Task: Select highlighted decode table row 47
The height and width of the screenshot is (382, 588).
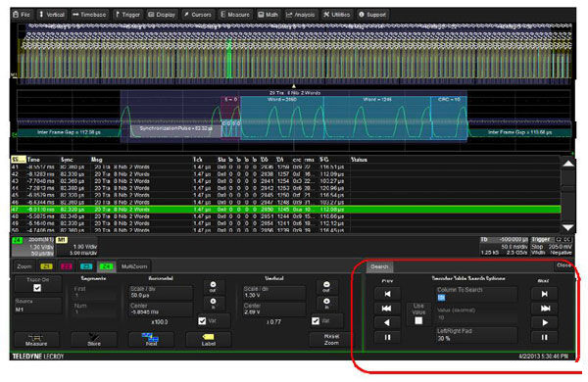Action: 285,210
